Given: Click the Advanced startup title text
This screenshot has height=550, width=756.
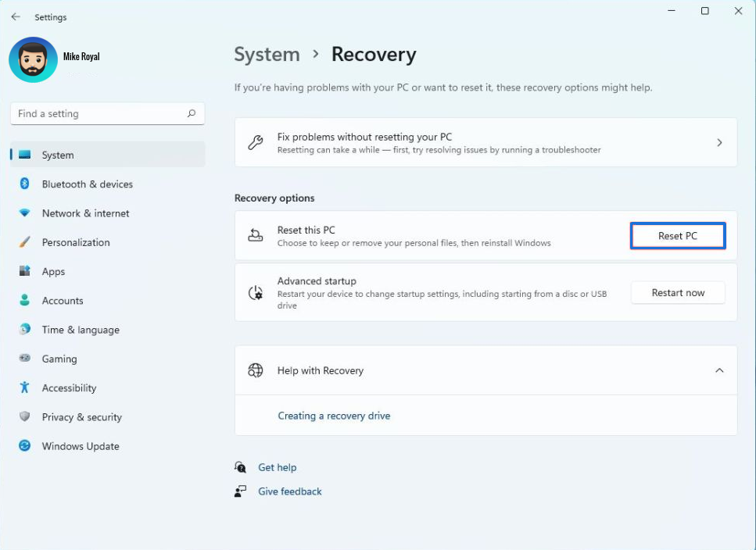Looking at the screenshot, I should tap(317, 280).
